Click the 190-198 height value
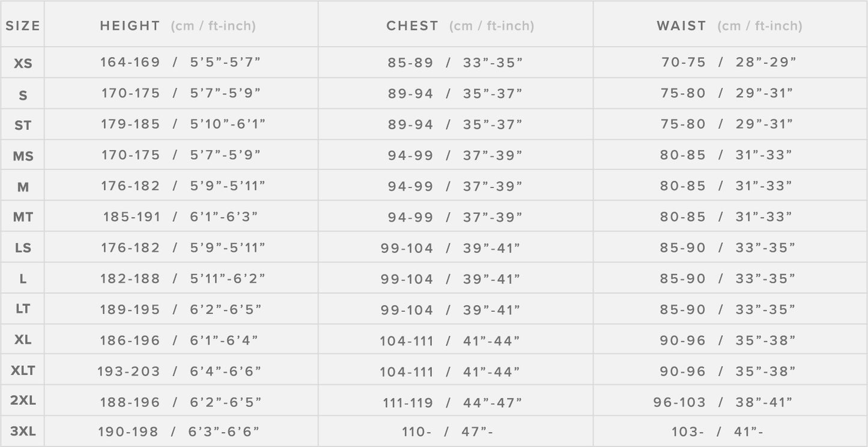The width and height of the screenshot is (868, 447). pos(128,432)
